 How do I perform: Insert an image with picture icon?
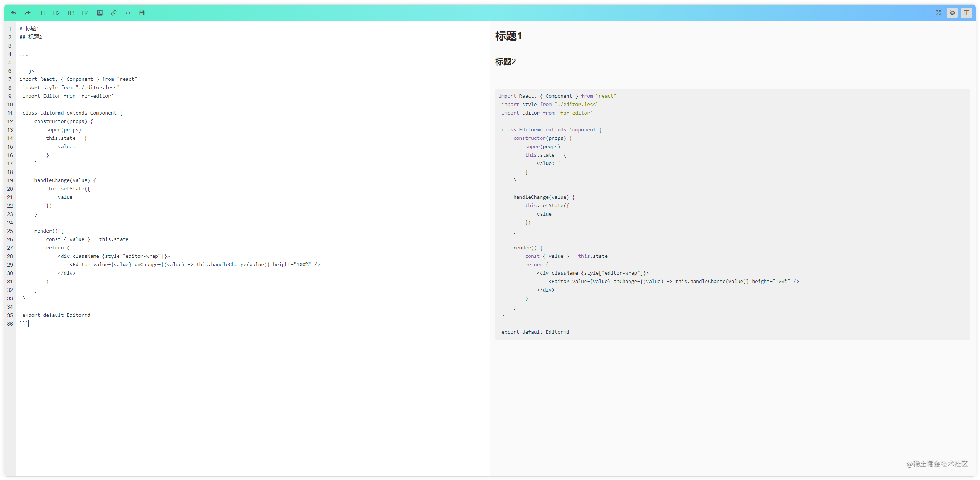(x=100, y=13)
